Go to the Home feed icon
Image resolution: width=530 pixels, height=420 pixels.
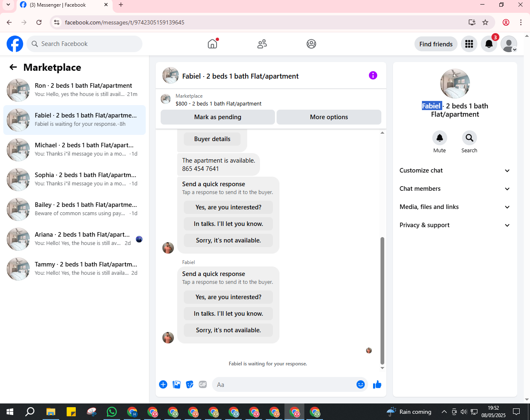[x=212, y=44]
